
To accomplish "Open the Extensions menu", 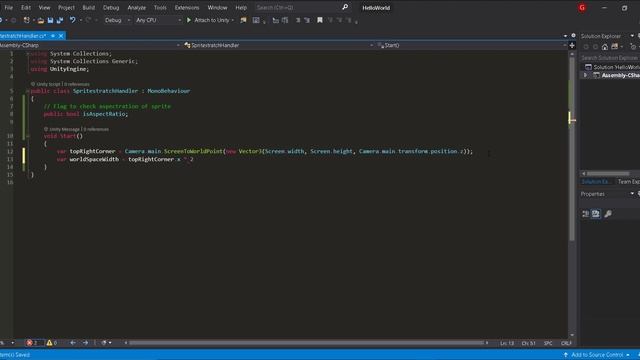I will click(x=187, y=7).
